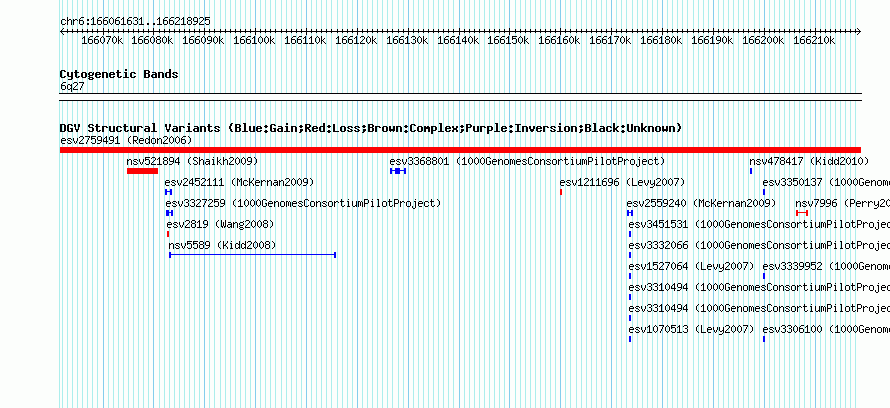Image resolution: width=890 pixels, height=408 pixels.
Task: Click the 166090k scale label
Action: pyautogui.click(x=203, y=40)
